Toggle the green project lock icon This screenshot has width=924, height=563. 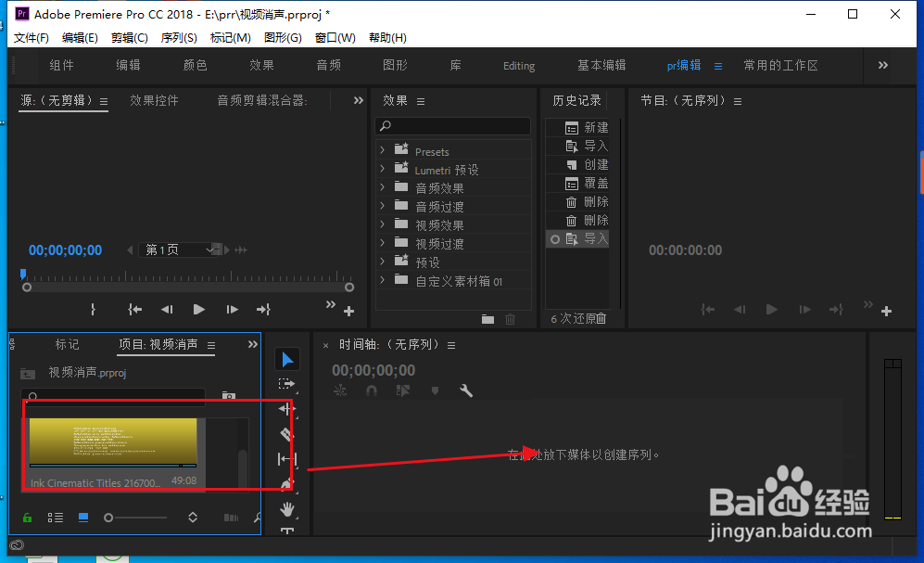coord(27,517)
